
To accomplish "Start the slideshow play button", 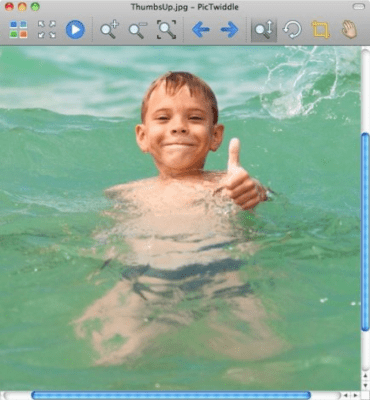I will tap(75, 30).
